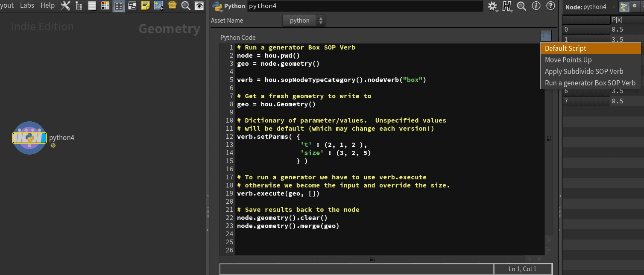The height and width of the screenshot is (275, 644).
Task: Click the add background image icon
Action: [158, 6]
